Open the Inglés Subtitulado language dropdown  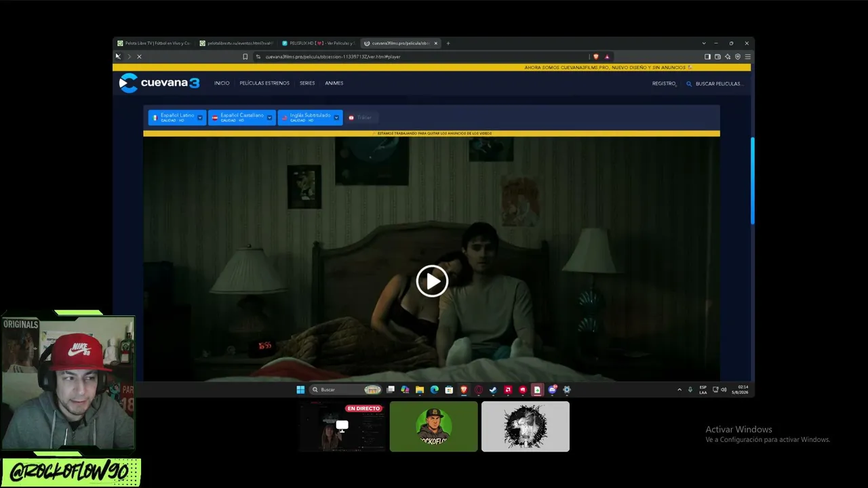pos(310,117)
